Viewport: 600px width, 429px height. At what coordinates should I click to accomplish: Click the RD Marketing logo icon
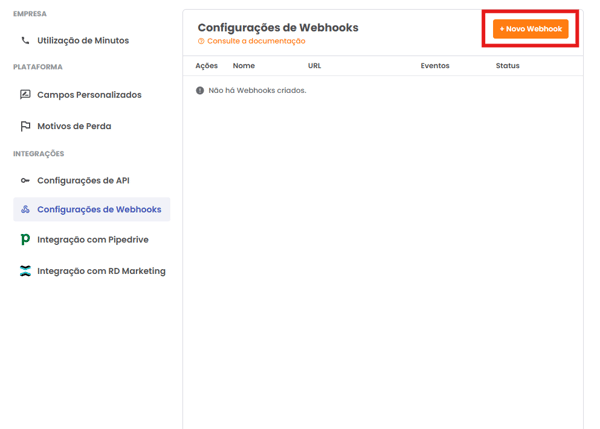click(25, 271)
